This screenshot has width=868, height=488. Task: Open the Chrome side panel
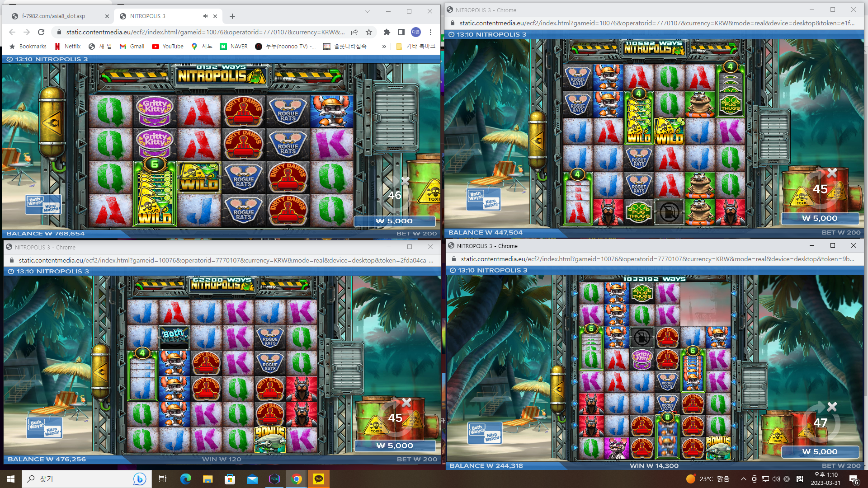pos(401,32)
